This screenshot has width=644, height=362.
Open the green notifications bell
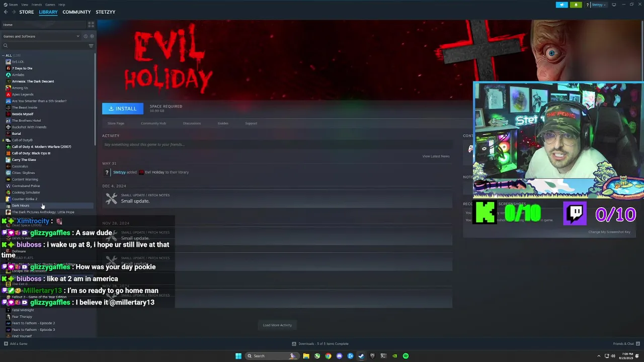576,5
